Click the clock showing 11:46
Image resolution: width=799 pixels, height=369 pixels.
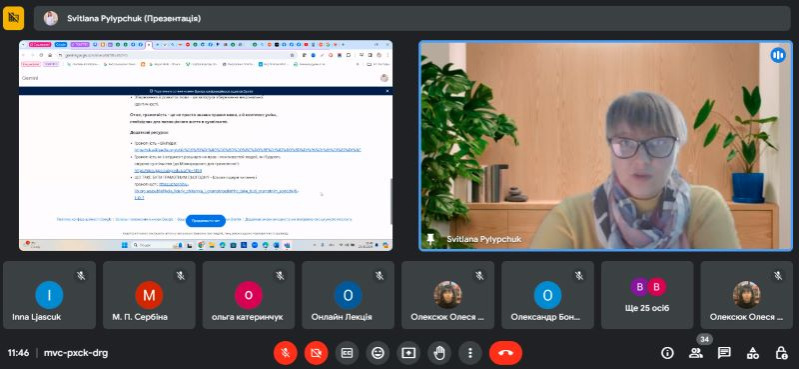tap(18, 353)
